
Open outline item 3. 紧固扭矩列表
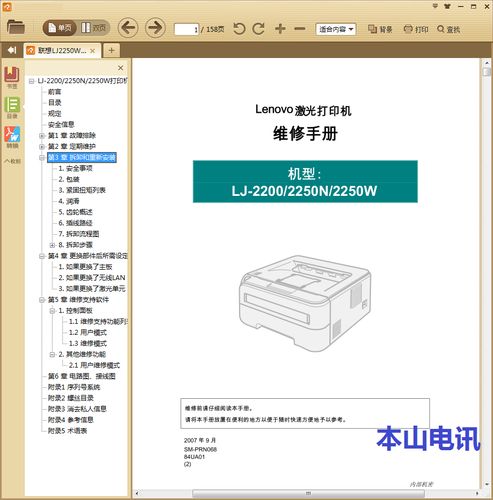[82, 190]
